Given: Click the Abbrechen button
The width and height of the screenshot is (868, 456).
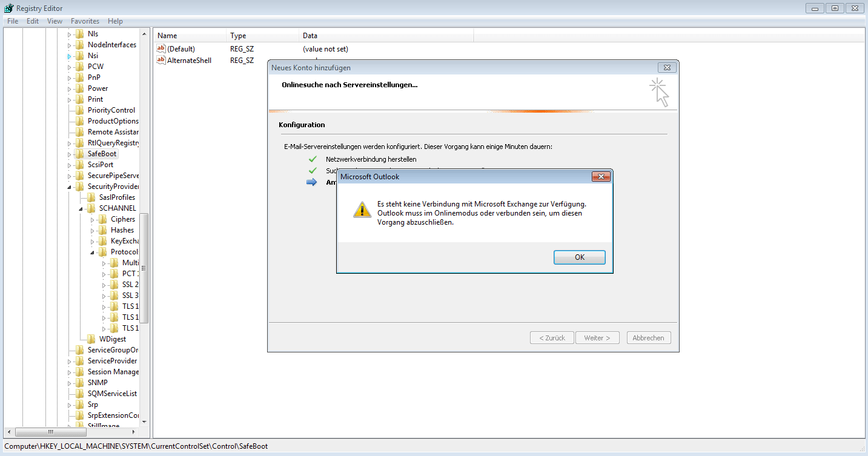Looking at the screenshot, I should point(648,338).
